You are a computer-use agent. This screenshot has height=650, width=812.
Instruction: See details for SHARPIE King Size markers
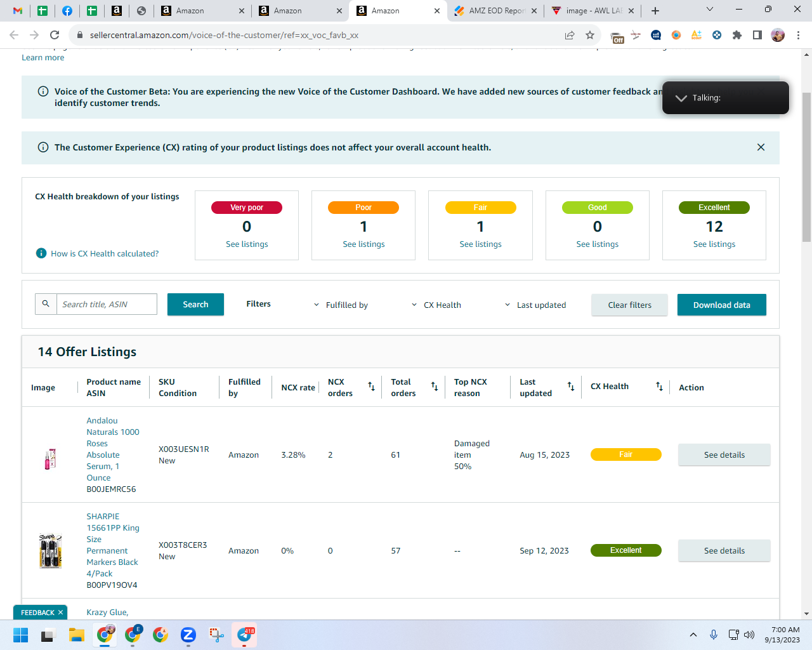(724, 550)
